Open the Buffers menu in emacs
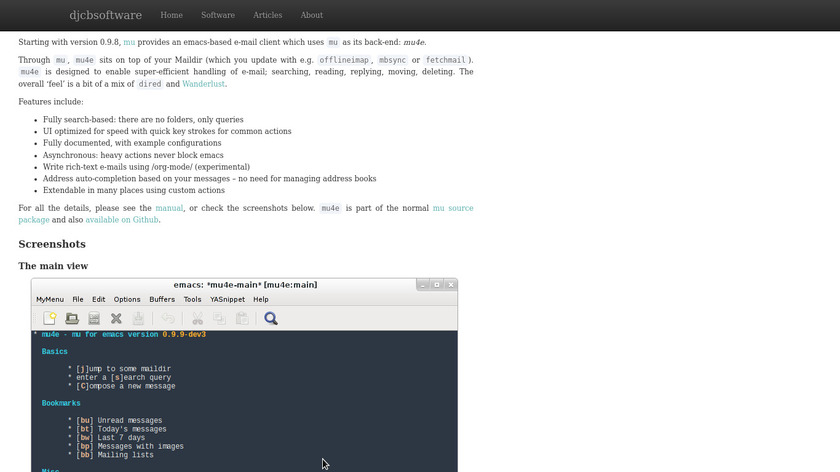The image size is (840, 472). (162, 299)
